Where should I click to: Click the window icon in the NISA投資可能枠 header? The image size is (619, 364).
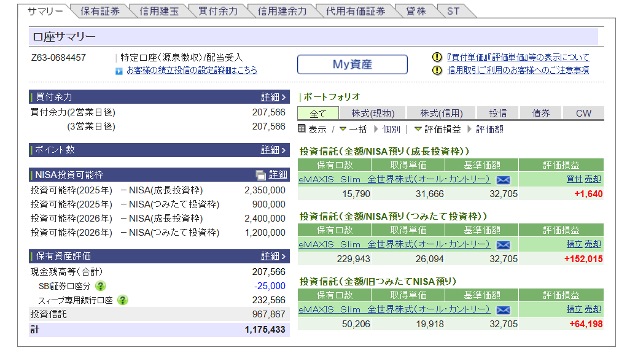(261, 175)
